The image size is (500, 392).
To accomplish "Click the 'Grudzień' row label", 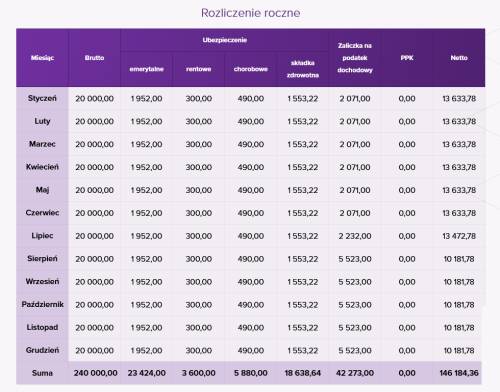I will (x=42, y=350).
